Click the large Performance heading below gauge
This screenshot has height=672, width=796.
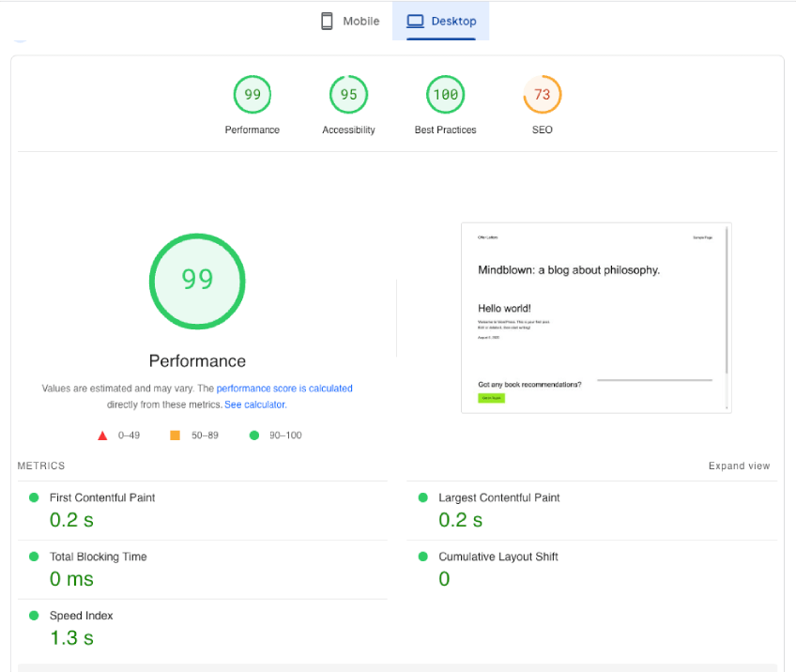(197, 360)
